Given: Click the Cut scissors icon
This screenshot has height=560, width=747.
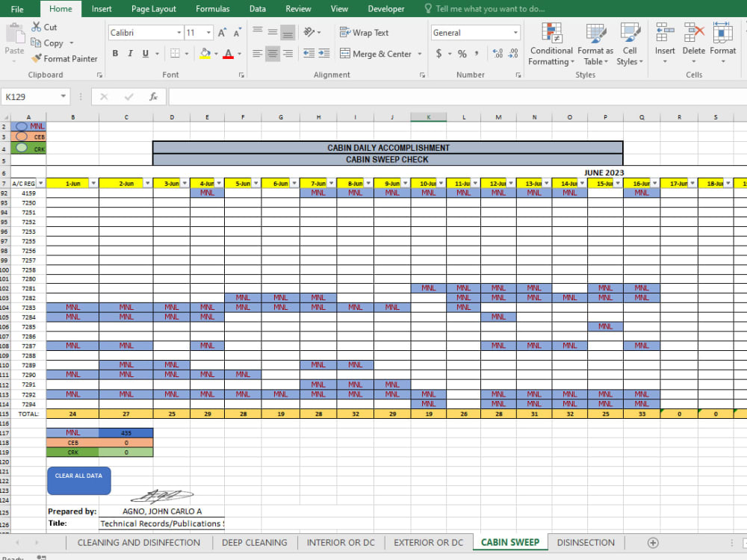Looking at the screenshot, I should pyautogui.click(x=36, y=27).
